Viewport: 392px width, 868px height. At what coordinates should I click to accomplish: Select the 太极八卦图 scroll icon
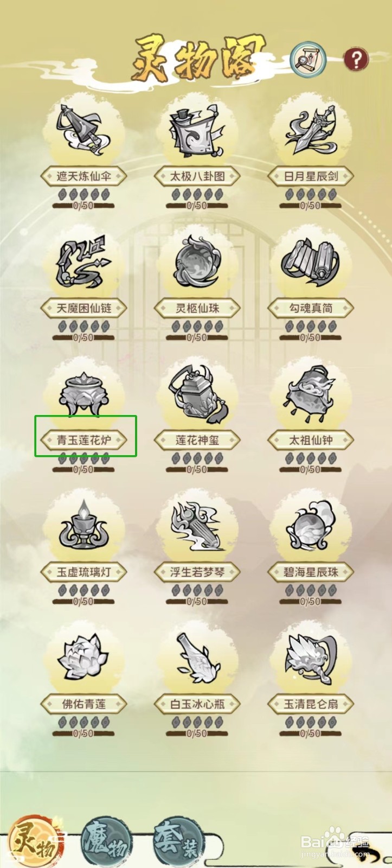(197, 129)
